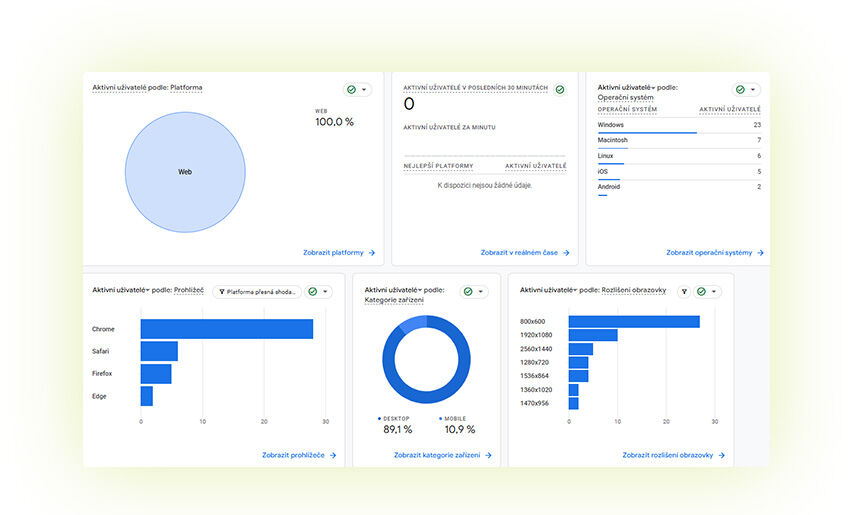The image size is (850, 515).
Task: Open the Prohlížeč dimension selector
Action: [x=188, y=290]
